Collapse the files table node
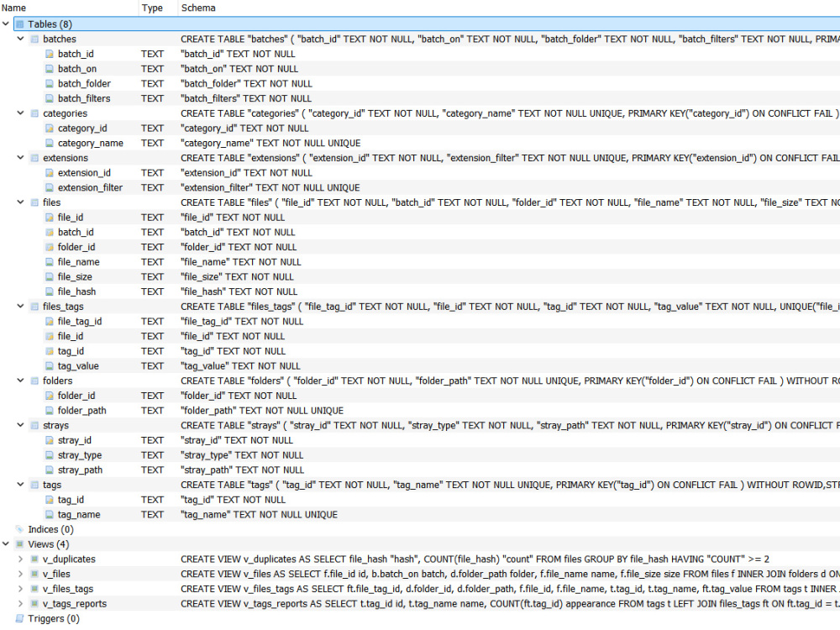Image resolution: width=840 pixels, height=630 pixels. coord(20,202)
